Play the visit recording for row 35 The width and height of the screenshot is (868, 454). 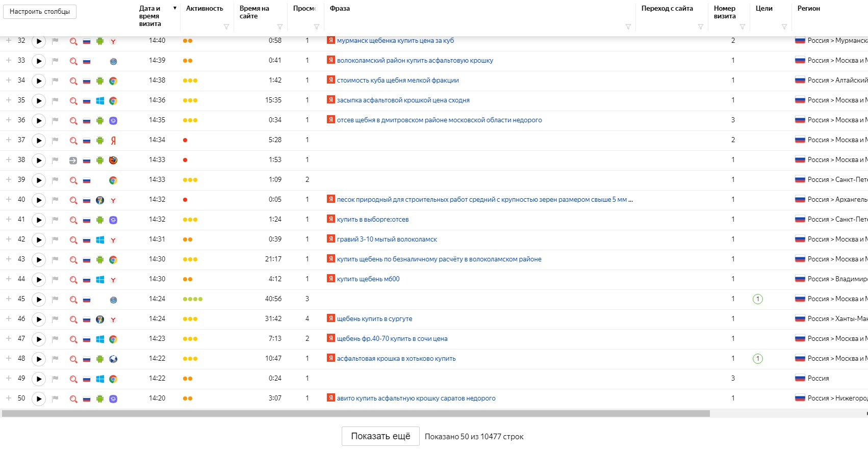click(39, 101)
